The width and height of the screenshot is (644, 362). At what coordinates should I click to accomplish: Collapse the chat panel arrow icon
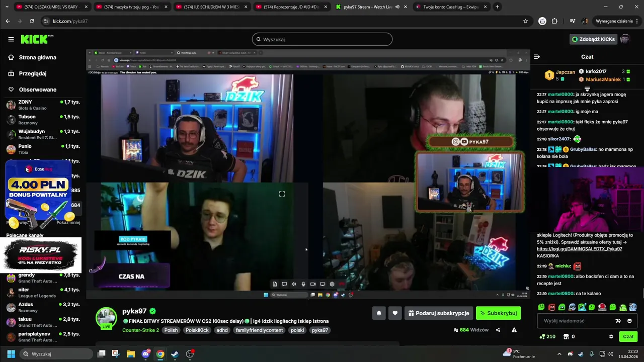pos(537,57)
